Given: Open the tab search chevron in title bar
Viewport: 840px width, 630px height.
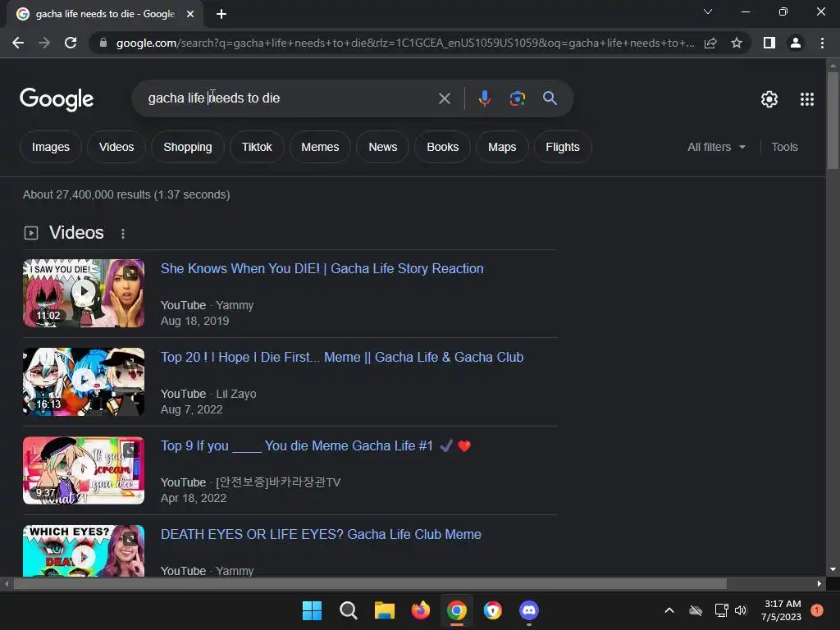Looking at the screenshot, I should pyautogui.click(x=708, y=11).
